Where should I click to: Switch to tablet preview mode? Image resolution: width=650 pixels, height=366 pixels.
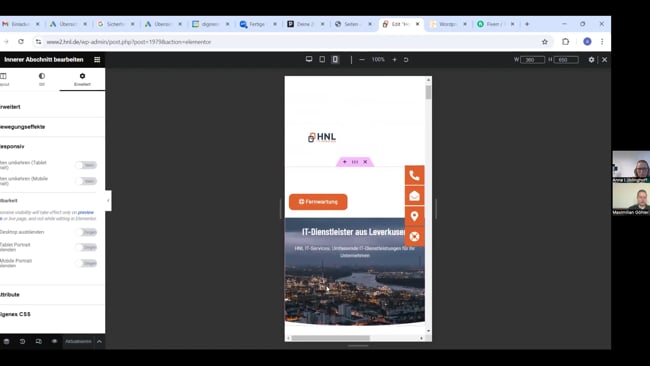click(322, 59)
